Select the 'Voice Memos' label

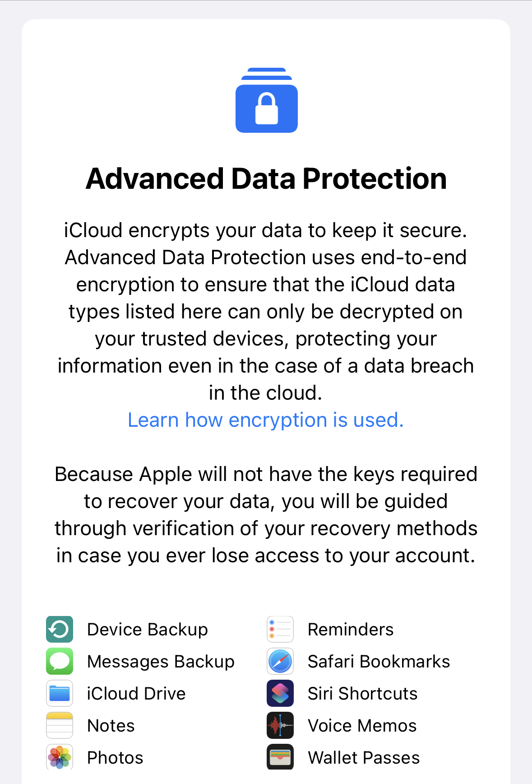362,726
